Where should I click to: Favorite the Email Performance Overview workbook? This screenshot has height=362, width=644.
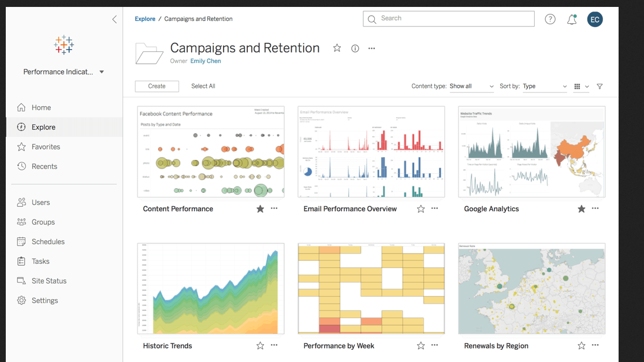(x=421, y=209)
